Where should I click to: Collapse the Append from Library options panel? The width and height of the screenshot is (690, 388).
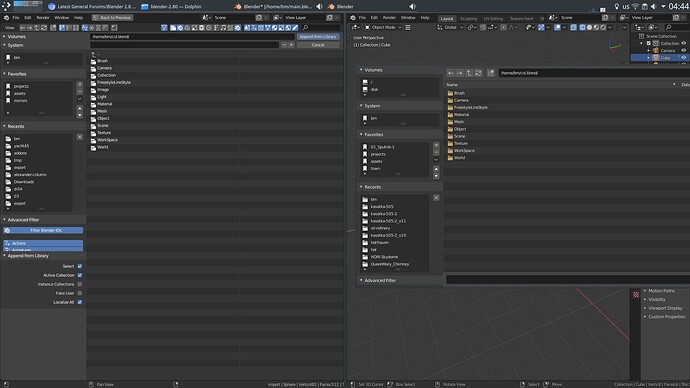[x=4, y=256]
